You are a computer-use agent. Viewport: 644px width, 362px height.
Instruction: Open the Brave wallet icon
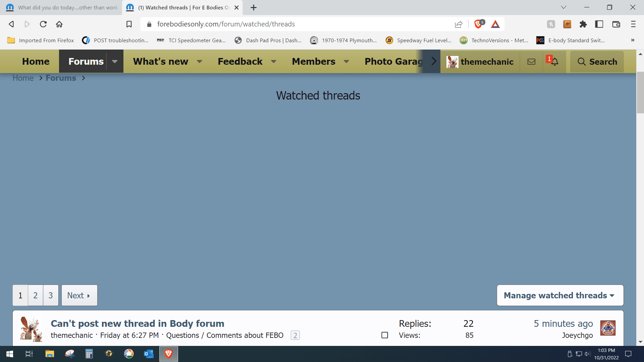pyautogui.click(x=616, y=24)
